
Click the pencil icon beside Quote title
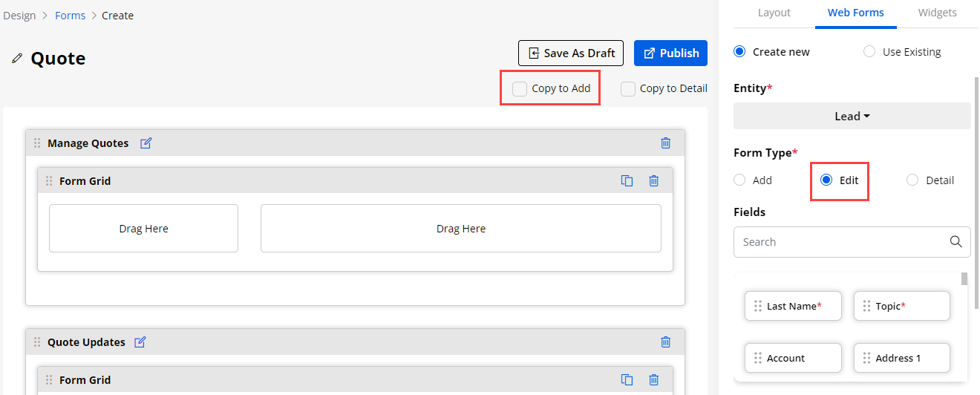click(x=17, y=59)
